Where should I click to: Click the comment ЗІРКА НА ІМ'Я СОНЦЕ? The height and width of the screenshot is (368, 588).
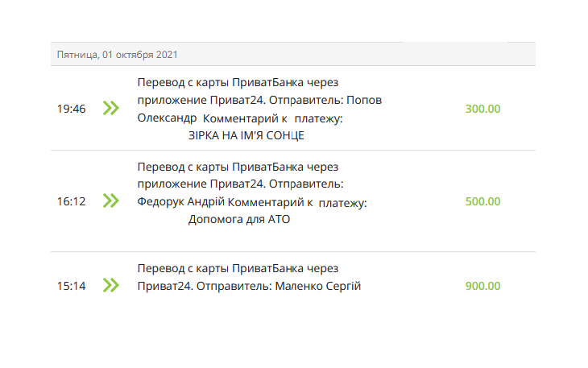(x=246, y=135)
